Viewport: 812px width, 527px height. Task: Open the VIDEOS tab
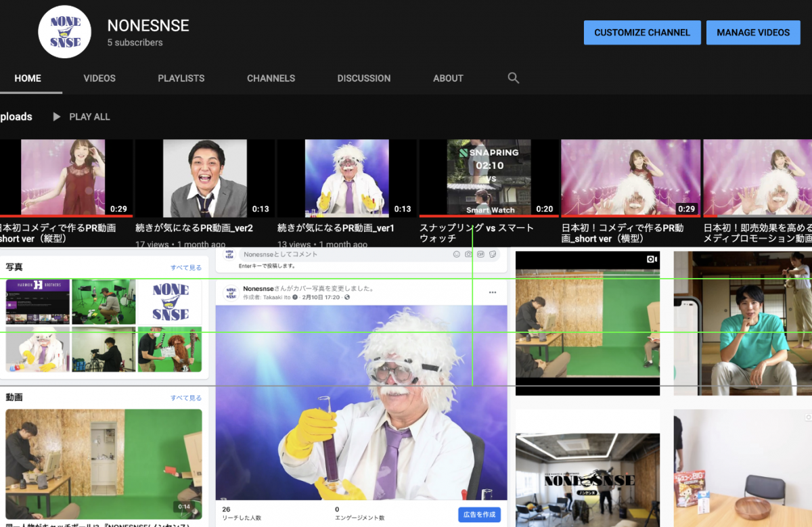99,78
